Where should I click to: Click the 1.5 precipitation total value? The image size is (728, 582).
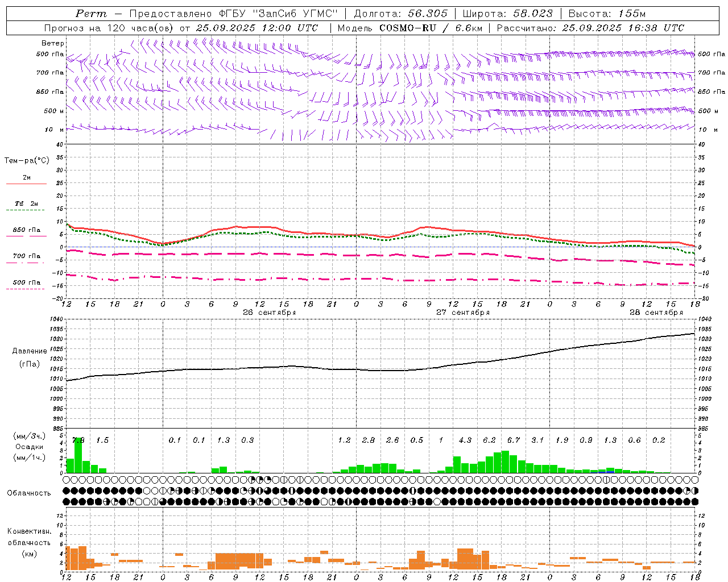102,440
